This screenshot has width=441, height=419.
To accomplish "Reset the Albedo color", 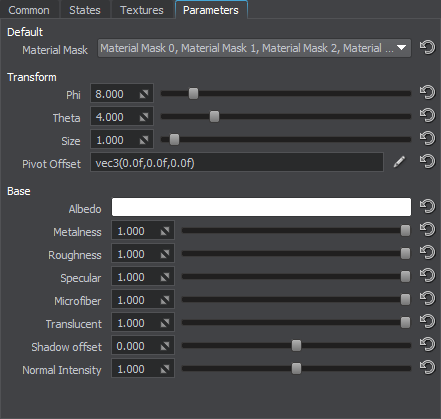I will 427,206.
